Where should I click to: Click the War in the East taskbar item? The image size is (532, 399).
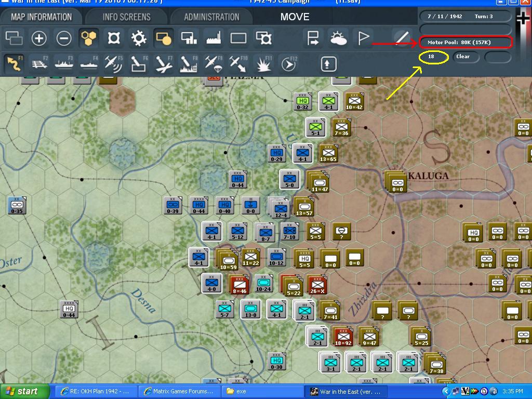click(x=346, y=391)
